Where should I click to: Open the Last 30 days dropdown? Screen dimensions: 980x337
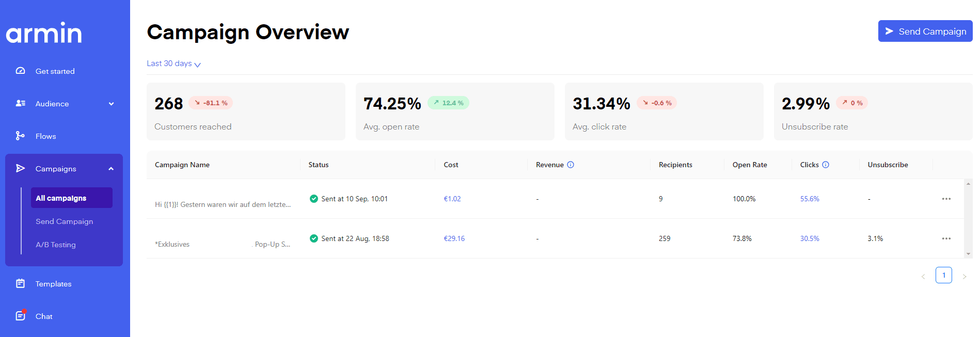tap(173, 63)
